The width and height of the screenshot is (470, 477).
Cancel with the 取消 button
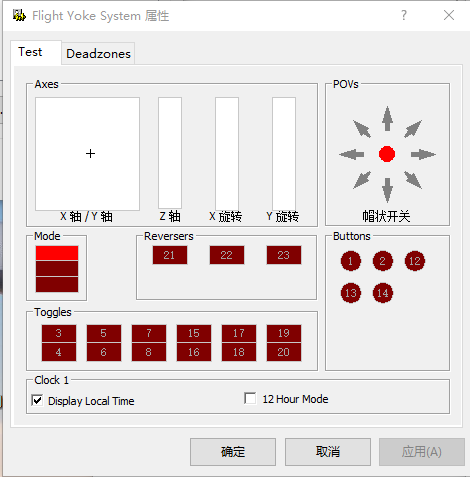point(328,452)
